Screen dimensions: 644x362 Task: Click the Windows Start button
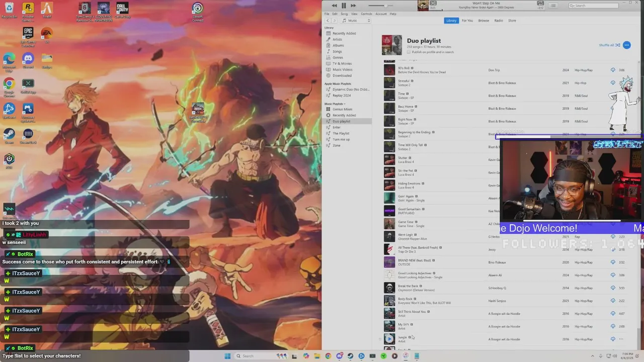coord(227,356)
